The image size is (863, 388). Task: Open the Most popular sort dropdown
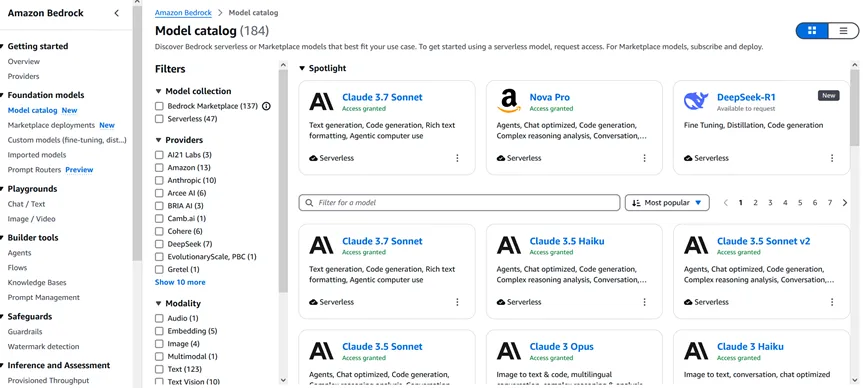(x=667, y=203)
